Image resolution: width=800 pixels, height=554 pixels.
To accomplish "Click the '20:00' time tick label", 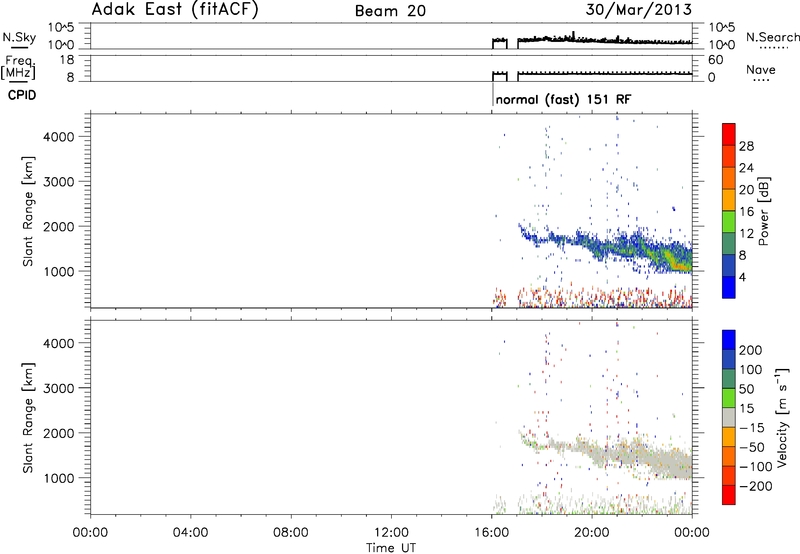I will click(x=592, y=533).
